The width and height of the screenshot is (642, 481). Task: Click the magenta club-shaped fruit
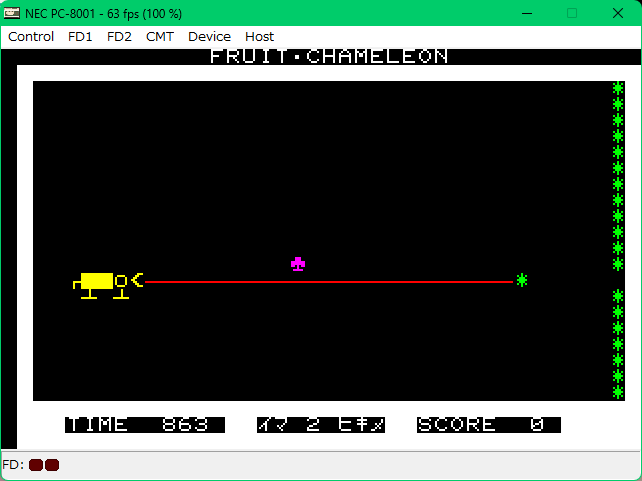[x=298, y=264]
